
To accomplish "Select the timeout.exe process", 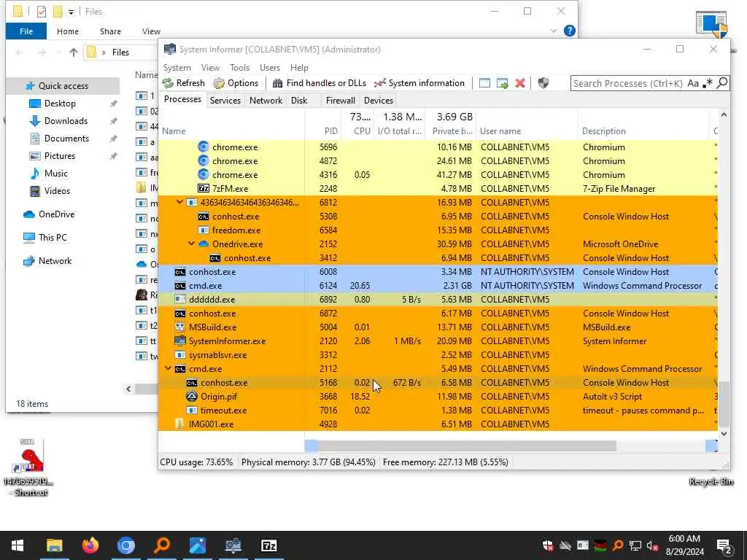I will pyautogui.click(x=438, y=410).
